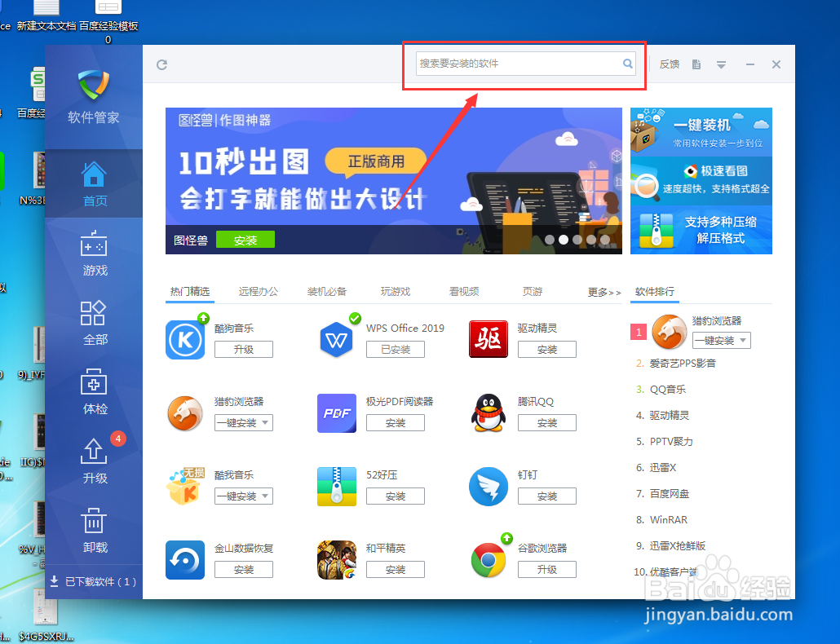The width and height of the screenshot is (840, 644).
Task: Open the 极速看图 promo tile
Action: 701,181
